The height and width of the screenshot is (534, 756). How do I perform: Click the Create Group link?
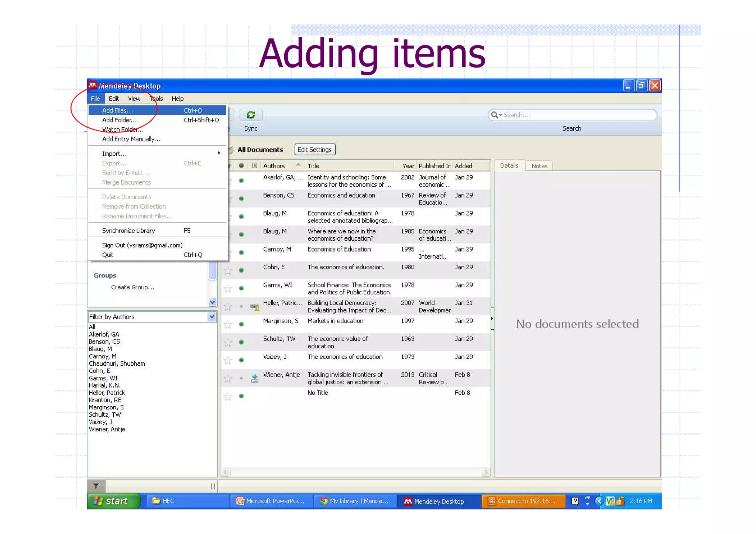(133, 287)
